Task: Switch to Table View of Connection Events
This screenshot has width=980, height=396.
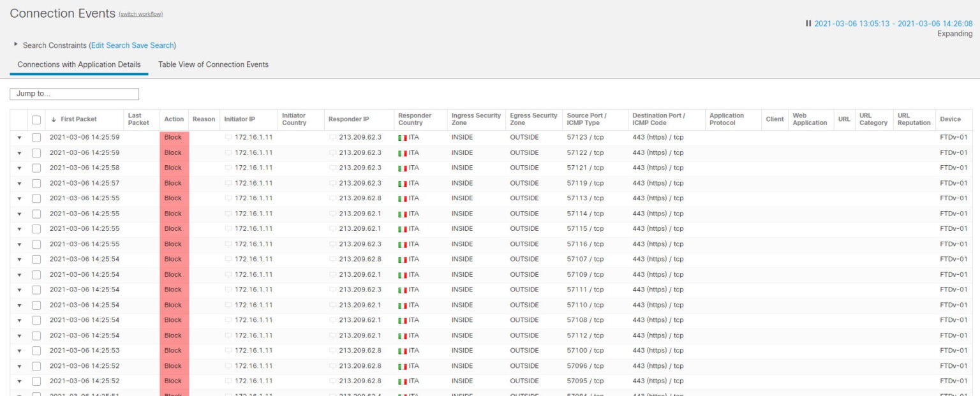Action: tap(213, 64)
